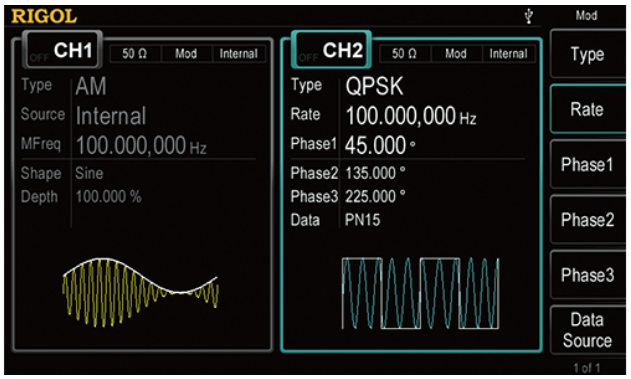
Task: Open the Data Source softkey
Action: coord(588,330)
